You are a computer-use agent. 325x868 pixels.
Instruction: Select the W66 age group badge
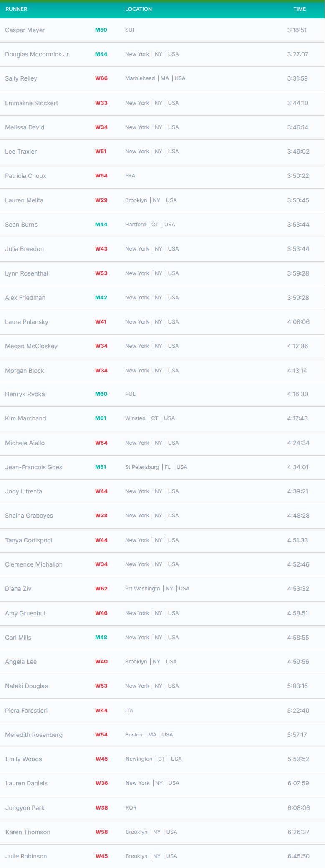point(101,78)
